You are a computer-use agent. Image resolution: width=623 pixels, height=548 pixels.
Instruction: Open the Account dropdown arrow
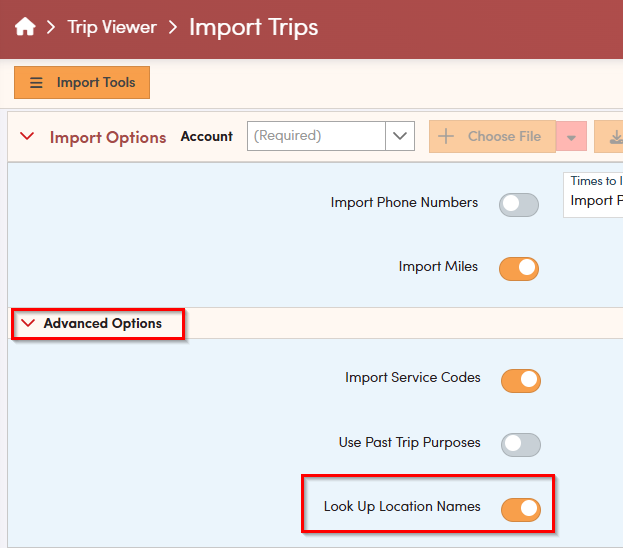pos(400,136)
